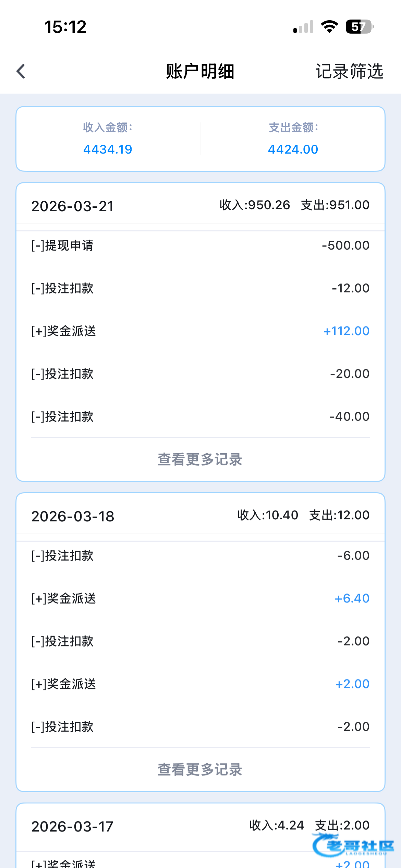The image size is (401, 868).
Task: Tap the 投注扣款 -40.00 record
Action: click(200, 417)
